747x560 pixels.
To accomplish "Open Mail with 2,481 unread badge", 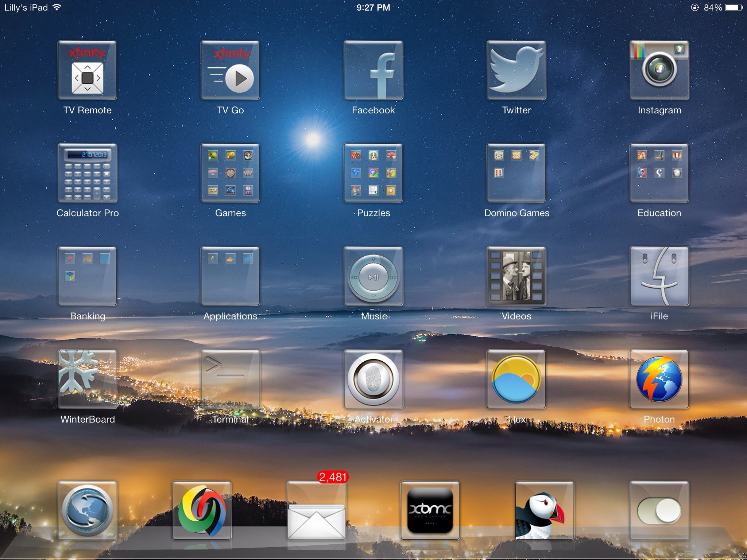I will pos(316,510).
